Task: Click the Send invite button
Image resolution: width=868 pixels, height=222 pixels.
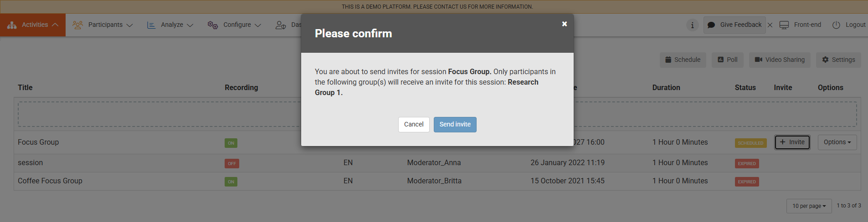Action: pyautogui.click(x=455, y=125)
